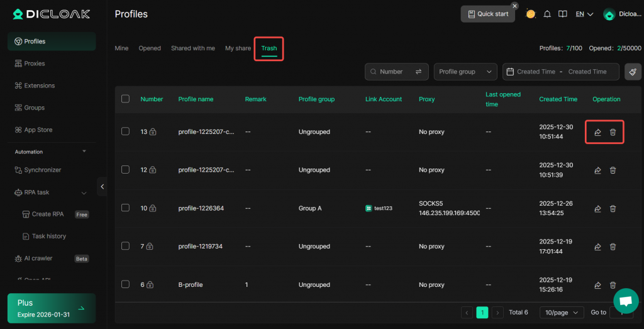Click delete trash icon for profile-1226364

(x=613, y=208)
